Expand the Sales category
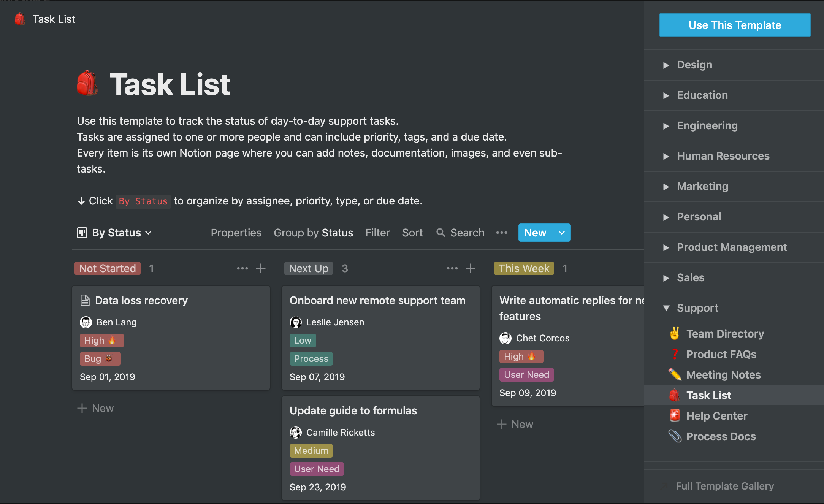This screenshot has width=824, height=504. coord(666,278)
